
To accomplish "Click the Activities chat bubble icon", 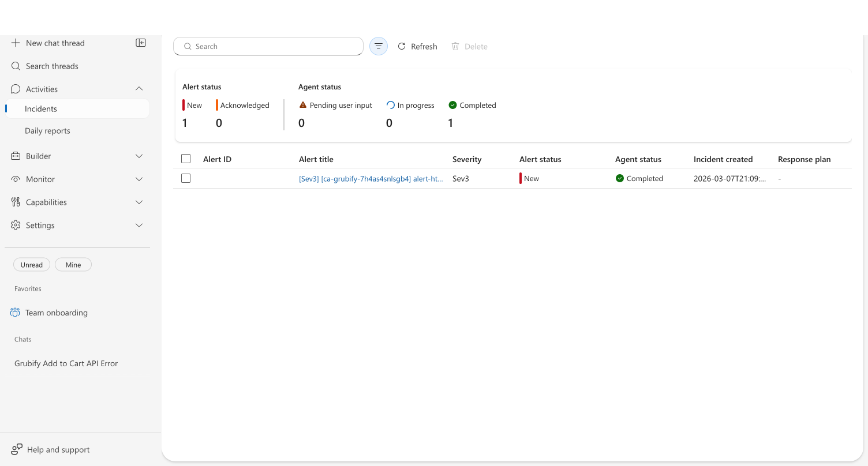I will coord(16,89).
